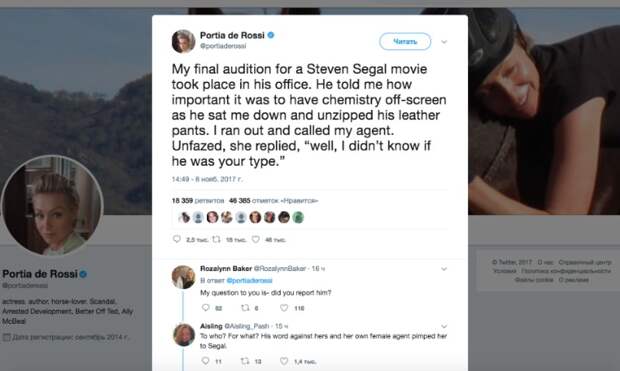This screenshot has height=371, width=620.
Task: Like Rozalynn Baker's comment
Action: [284, 307]
